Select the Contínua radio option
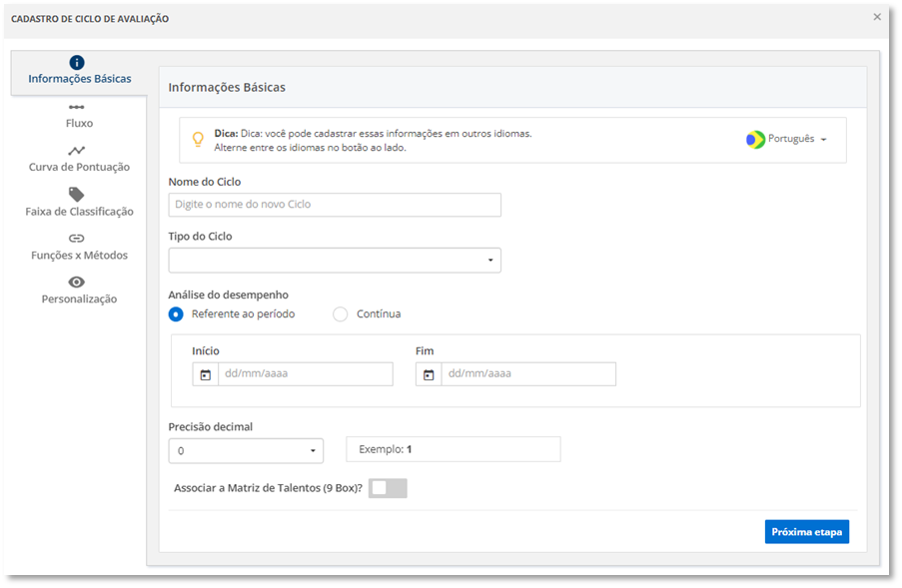This screenshot has width=902, height=588. [x=341, y=314]
